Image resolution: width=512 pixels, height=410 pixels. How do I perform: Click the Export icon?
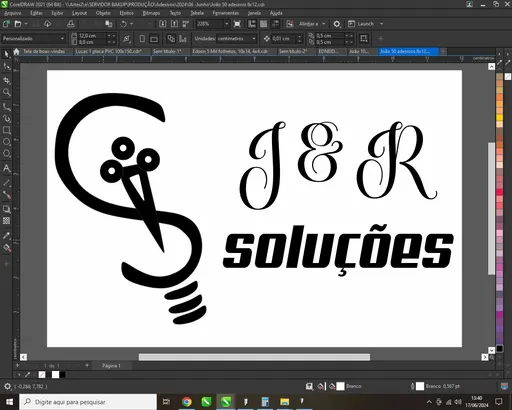tap(174, 24)
